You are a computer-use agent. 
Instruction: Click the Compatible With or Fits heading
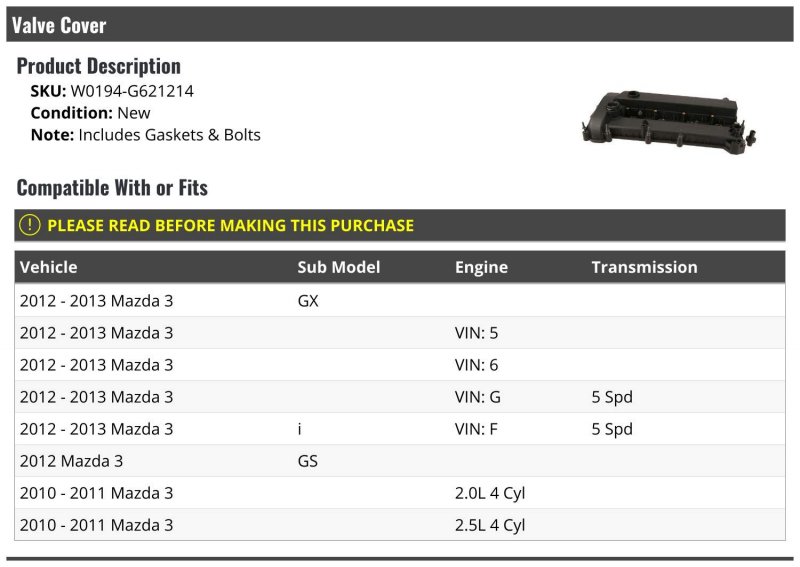coord(112,188)
